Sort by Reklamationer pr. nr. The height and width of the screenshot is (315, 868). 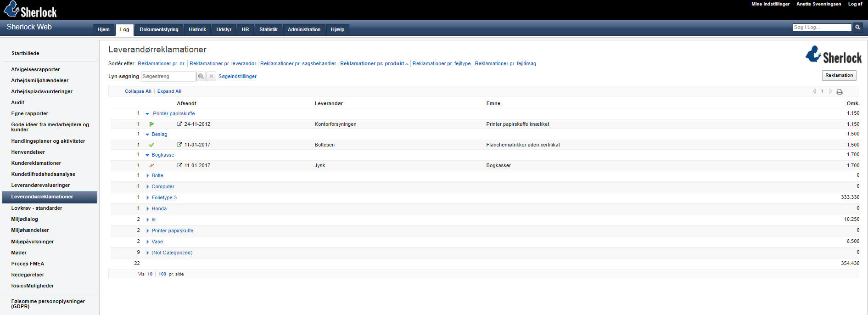[x=162, y=64]
